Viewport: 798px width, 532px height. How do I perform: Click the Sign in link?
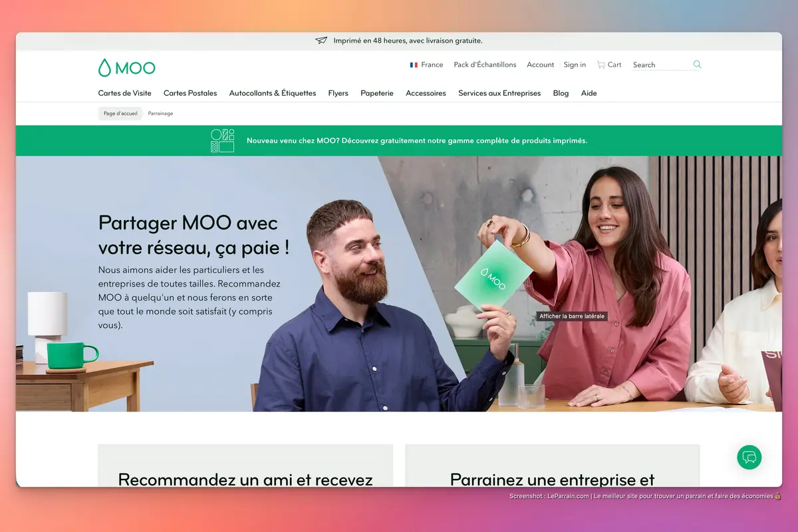(x=575, y=65)
